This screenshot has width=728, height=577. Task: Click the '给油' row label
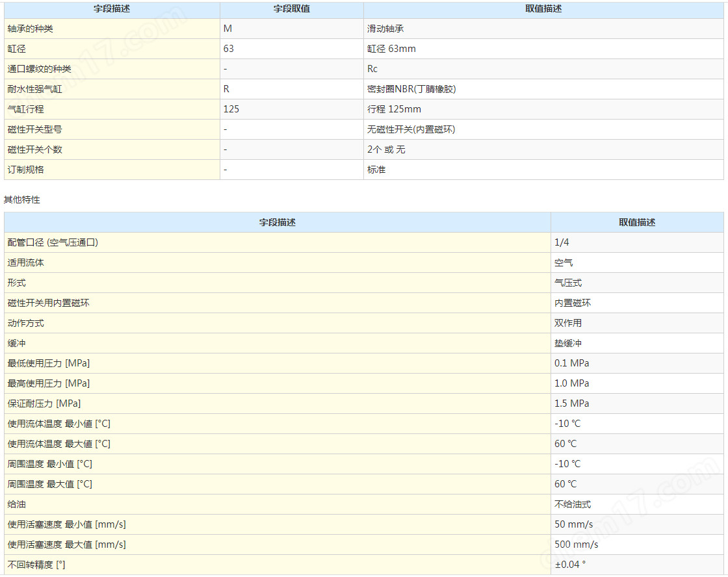[x=277, y=505]
